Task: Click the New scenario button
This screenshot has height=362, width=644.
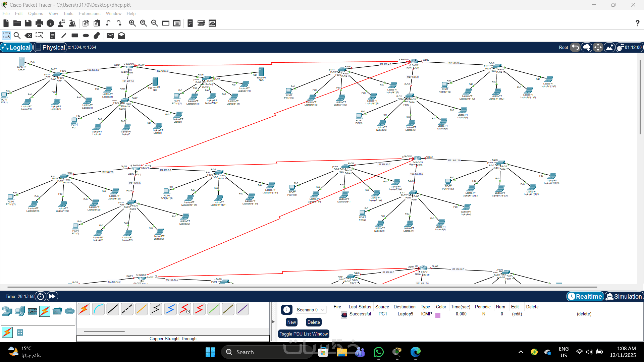Action: tap(291, 322)
